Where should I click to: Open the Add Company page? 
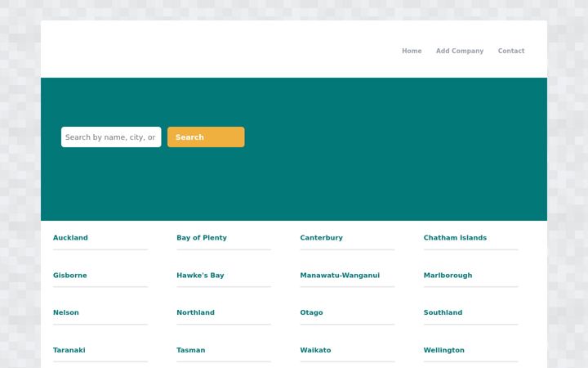coord(459,51)
